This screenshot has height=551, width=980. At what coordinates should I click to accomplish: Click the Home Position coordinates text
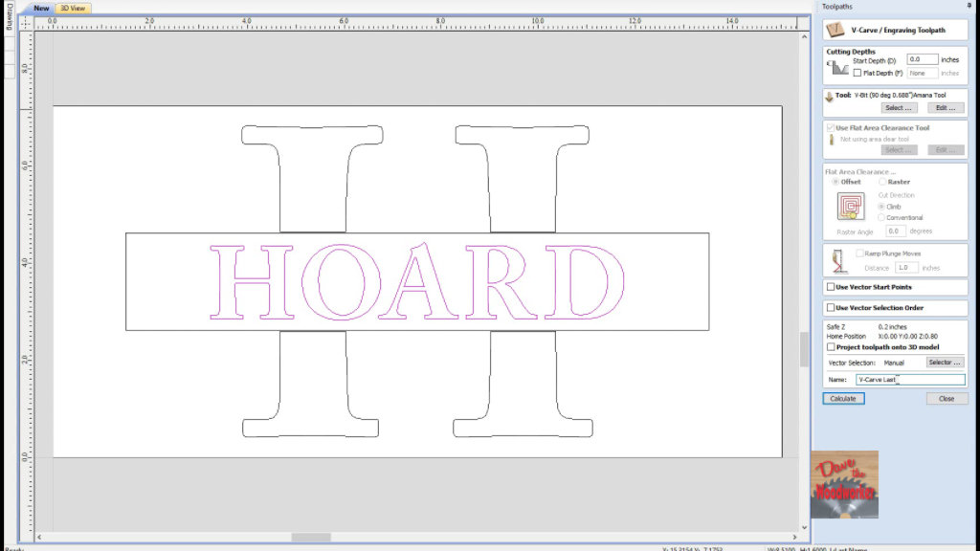tap(907, 337)
